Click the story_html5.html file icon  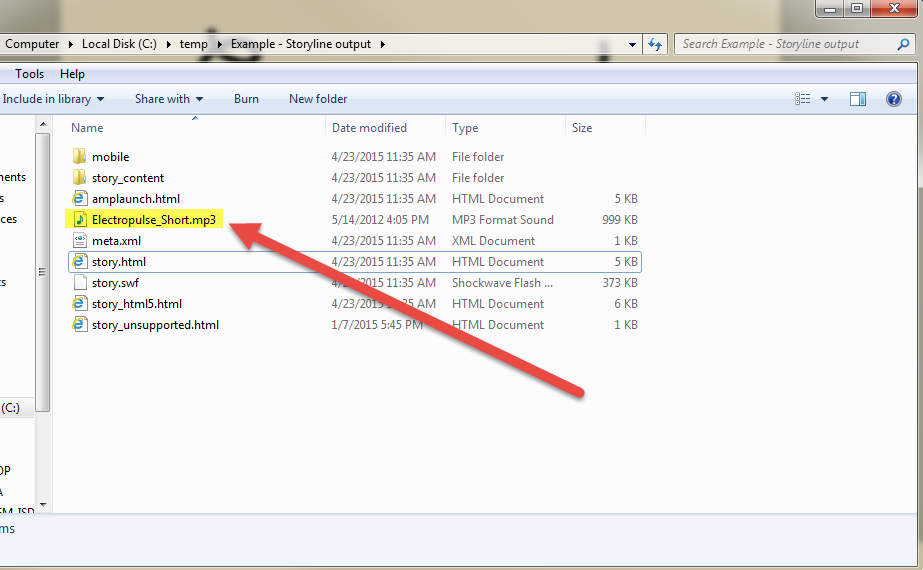coord(79,303)
